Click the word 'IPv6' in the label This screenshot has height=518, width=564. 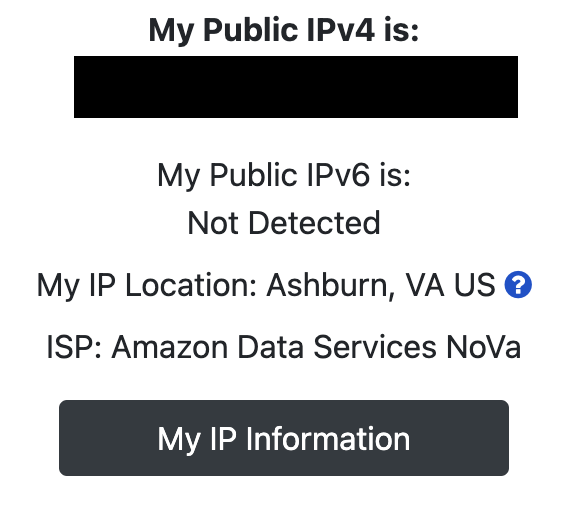(x=338, y=175)
